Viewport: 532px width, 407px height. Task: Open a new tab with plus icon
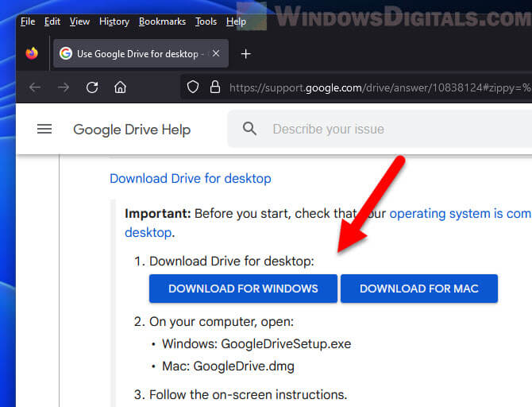(245, 54)
